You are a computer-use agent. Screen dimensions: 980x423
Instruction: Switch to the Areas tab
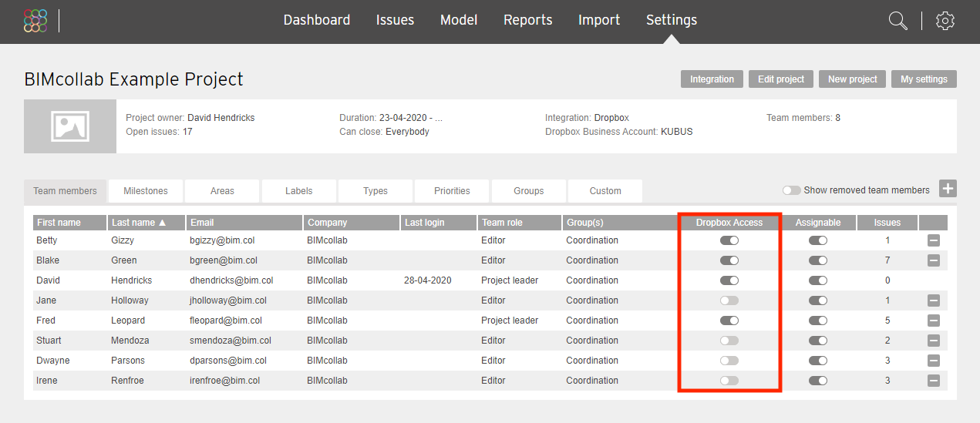pyautogui.click(x=222, y=191)
